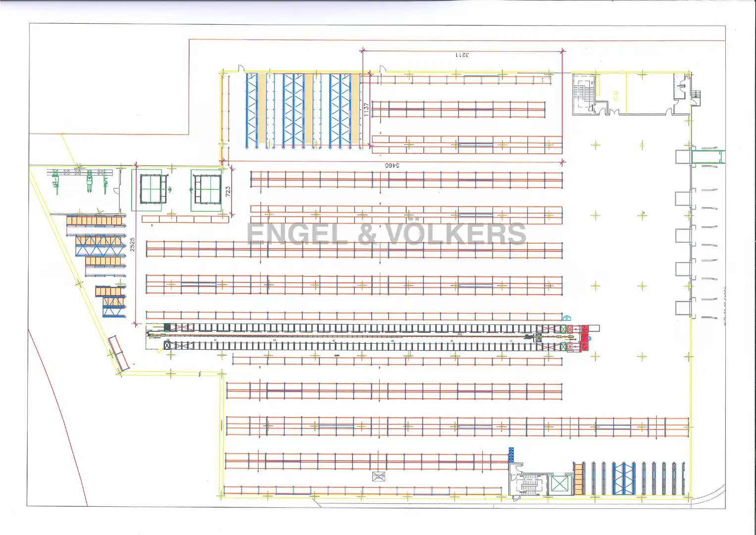
Task: Click the 723 dimension label
Action: [x=228, y=192]
